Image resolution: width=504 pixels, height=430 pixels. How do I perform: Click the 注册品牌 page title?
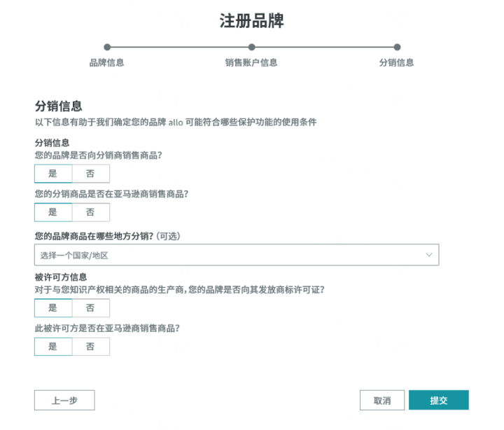(x=251, y=20)
